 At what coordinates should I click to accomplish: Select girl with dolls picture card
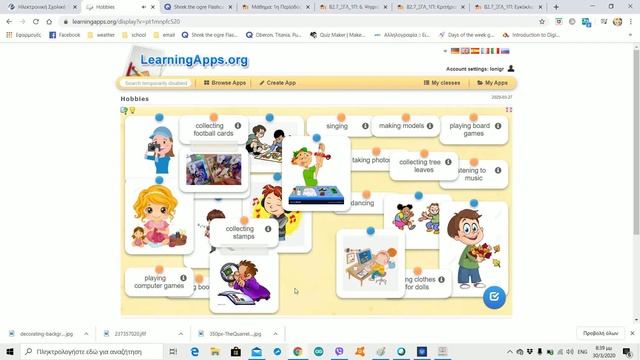159,216
